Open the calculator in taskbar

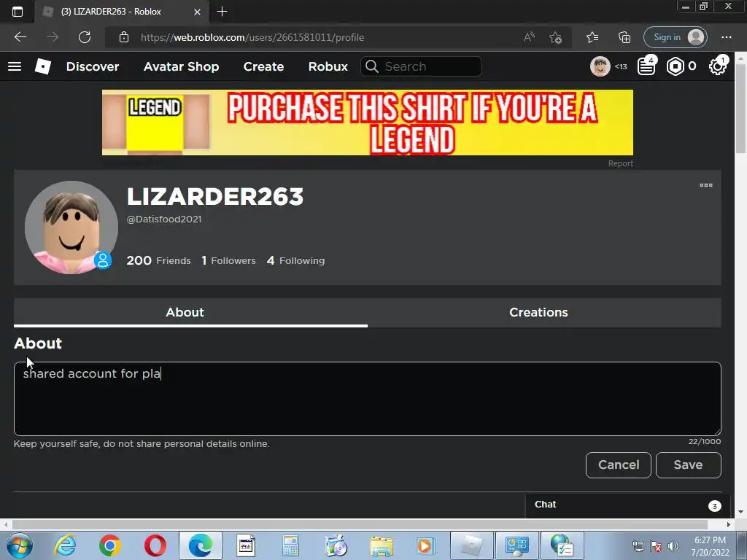pyautogui.click(x=290, y=545)
